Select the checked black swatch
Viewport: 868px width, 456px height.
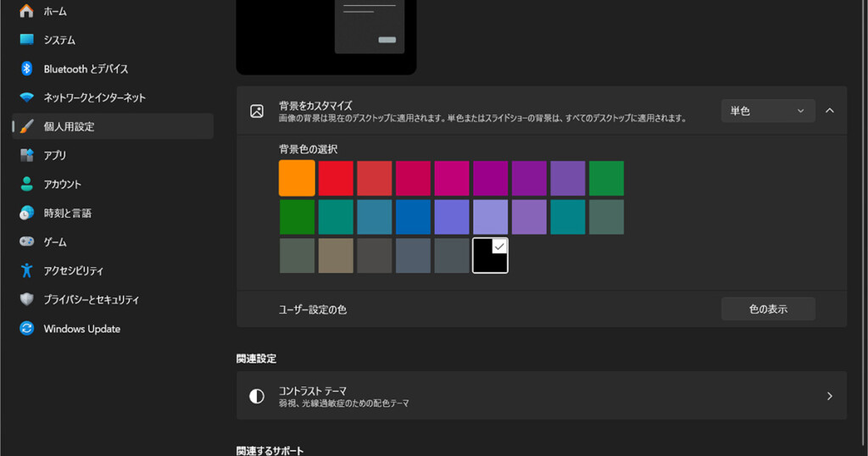491,256
